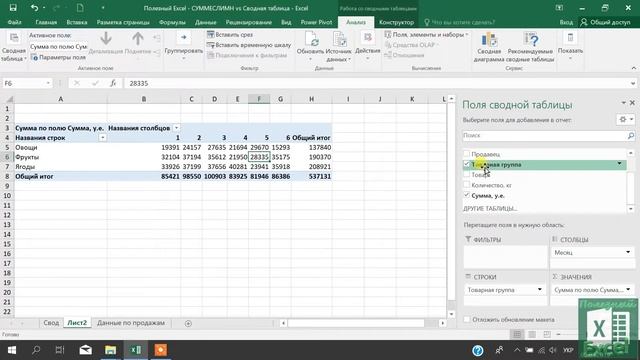Enable Отложить обновление макета checkbox
The image size is (640, 360).
point(467,320)
